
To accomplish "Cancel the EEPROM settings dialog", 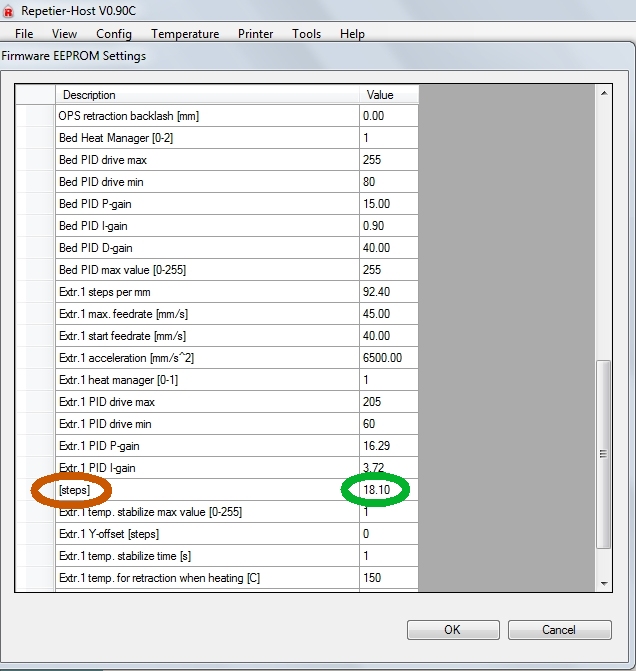I will click(x=559, y=630).
